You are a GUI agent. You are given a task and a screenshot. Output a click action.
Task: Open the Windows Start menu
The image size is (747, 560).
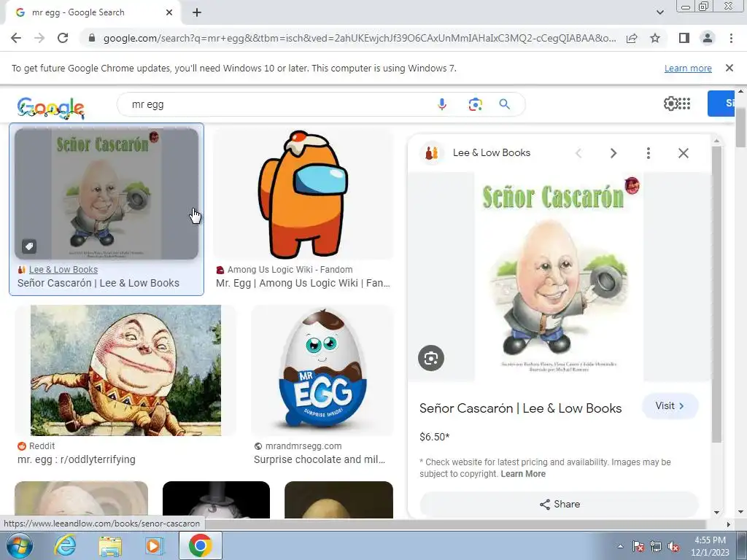click(19, 545)
